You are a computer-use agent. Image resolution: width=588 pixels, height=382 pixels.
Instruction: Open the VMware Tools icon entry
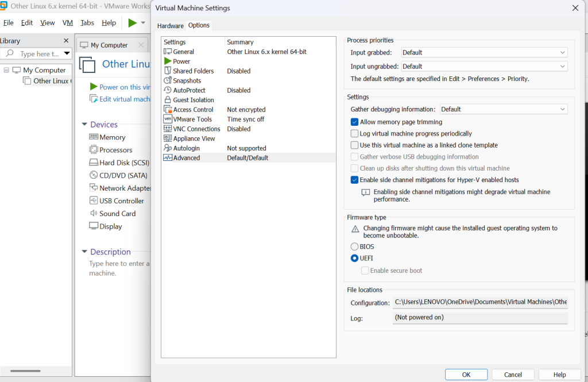tap(168, 119)
